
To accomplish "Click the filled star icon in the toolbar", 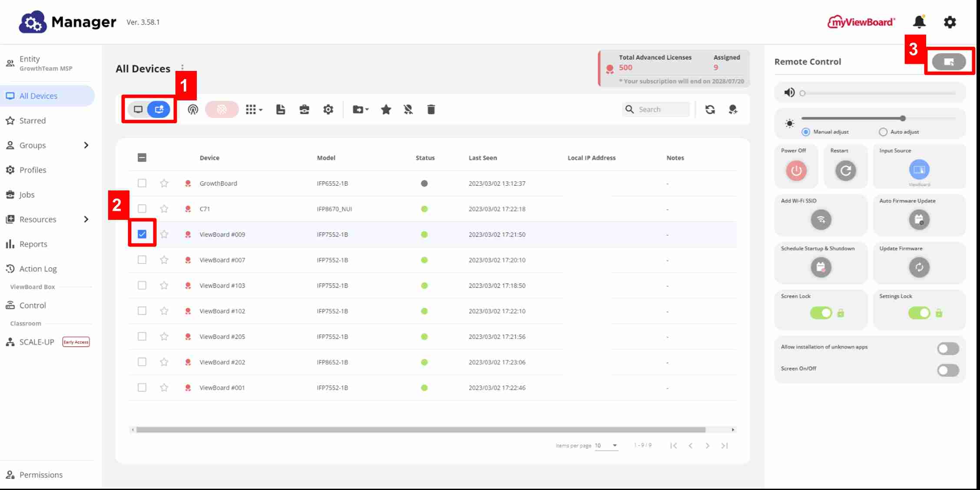I will point(386,110).
